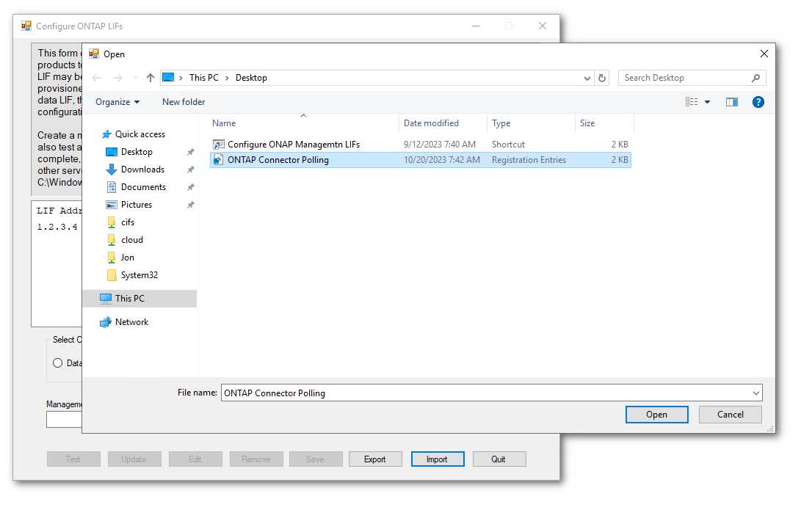
Task: Click the Help question mark icon
Action: tap(758, 102)
